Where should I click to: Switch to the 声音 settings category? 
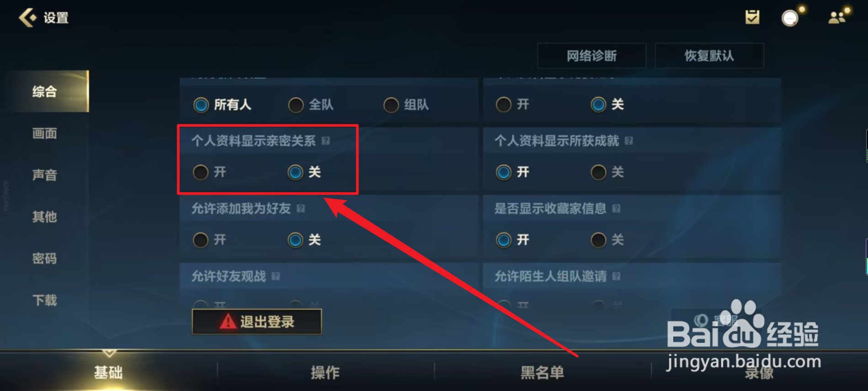pyautogui.click(x=45, y=175)
